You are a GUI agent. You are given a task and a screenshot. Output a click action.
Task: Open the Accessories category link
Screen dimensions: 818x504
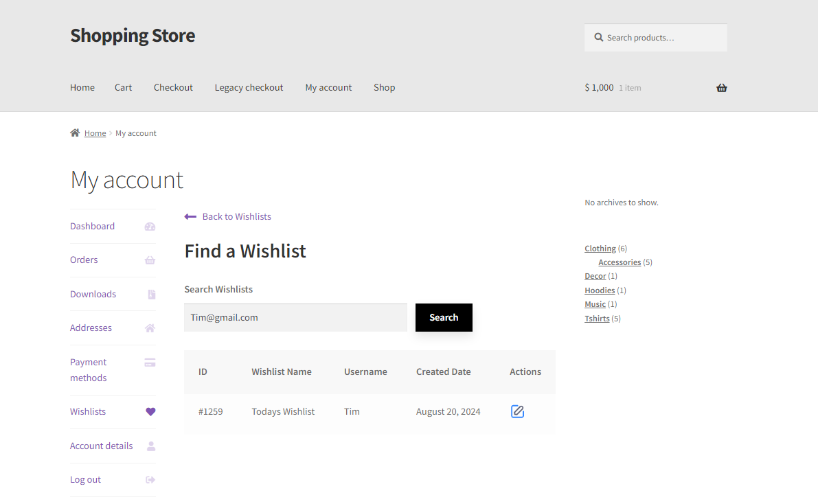click(620, 262)
